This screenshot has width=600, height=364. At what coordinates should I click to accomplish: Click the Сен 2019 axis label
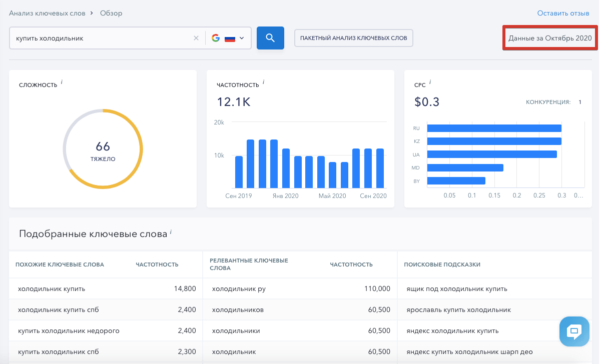tap(238, 196)
